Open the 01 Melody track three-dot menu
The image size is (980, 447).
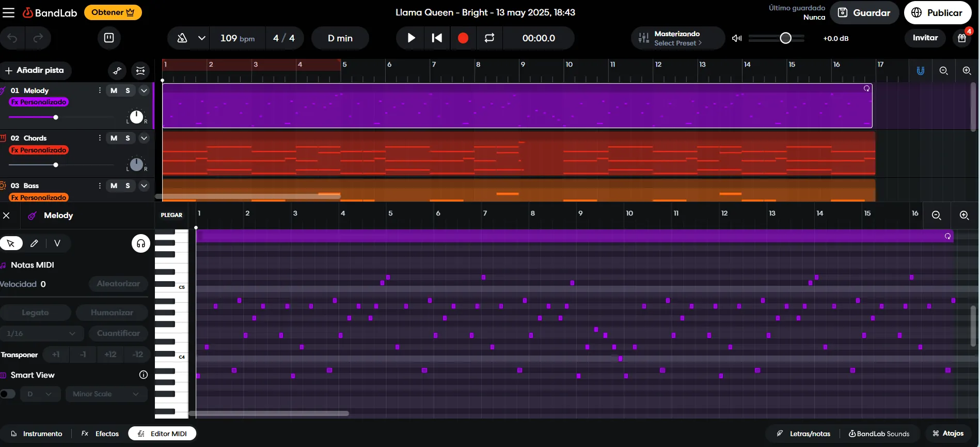point(100,90)
